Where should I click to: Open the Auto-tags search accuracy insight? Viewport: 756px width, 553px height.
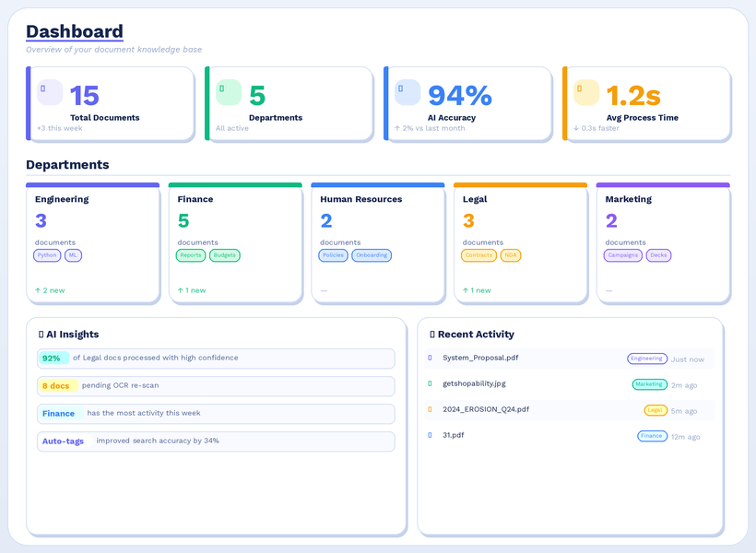(216, 441)
